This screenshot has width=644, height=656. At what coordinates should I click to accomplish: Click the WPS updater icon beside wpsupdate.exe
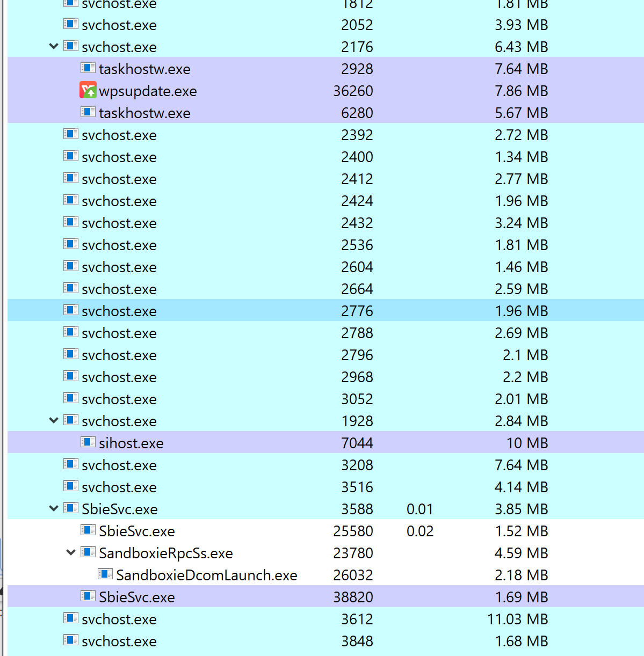[x=87, y=90]
